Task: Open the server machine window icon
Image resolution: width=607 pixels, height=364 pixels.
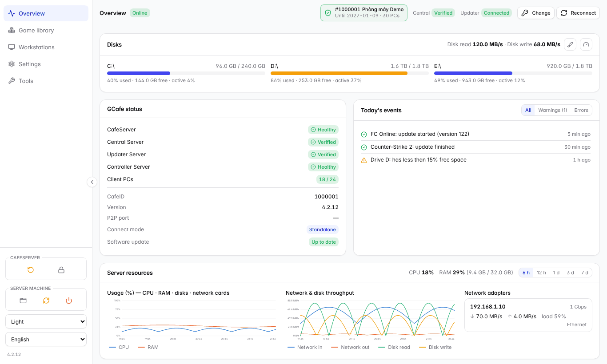Action: (x=23, y=301)
